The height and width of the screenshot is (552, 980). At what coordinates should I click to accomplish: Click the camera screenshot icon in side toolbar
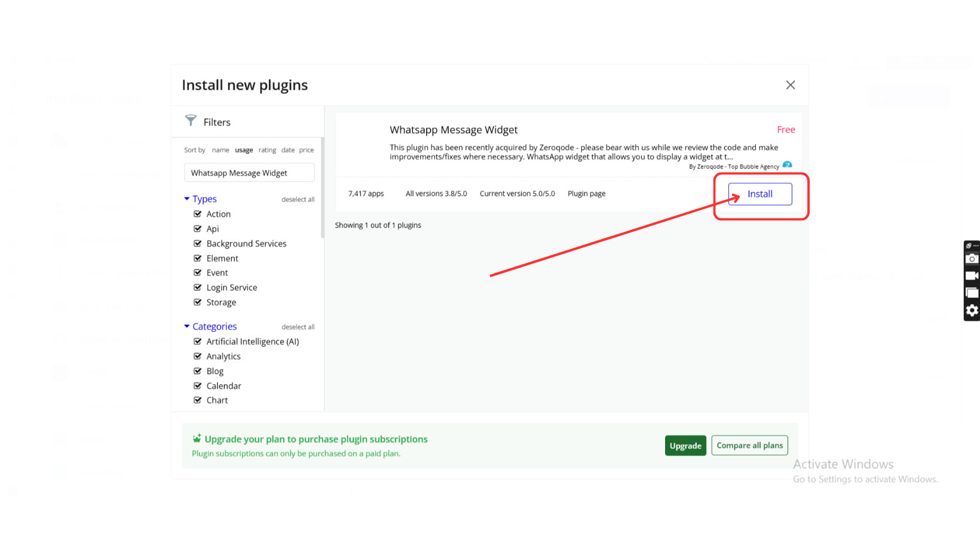[x=972, y=259]
